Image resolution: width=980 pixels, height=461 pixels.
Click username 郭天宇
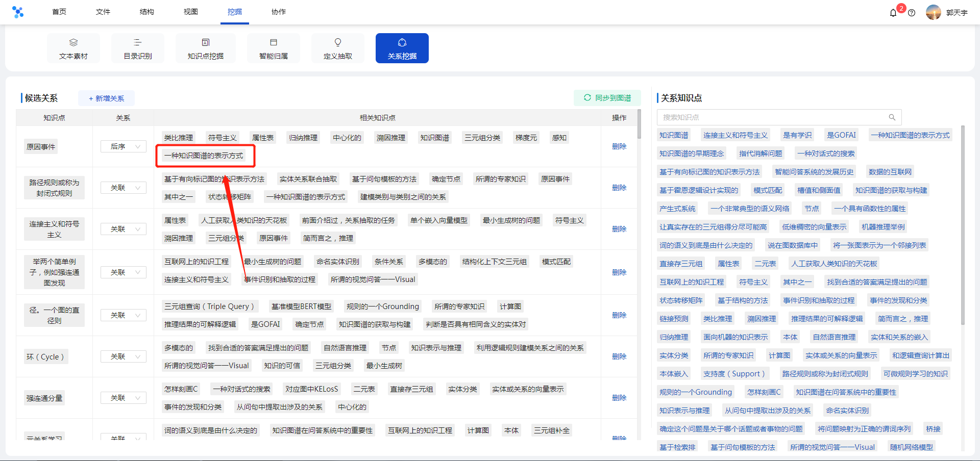point(957,13)
